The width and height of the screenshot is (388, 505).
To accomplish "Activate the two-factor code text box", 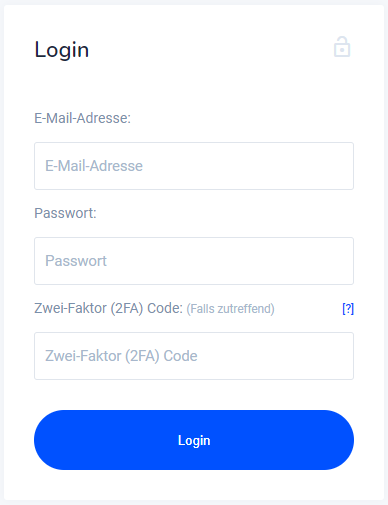I will [194, 356].
